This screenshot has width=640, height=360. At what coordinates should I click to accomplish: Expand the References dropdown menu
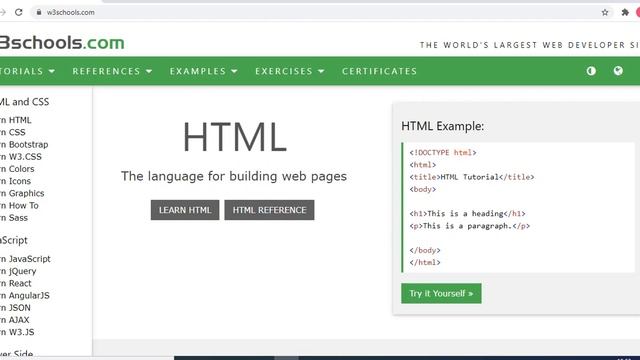[x=112, y=71]
